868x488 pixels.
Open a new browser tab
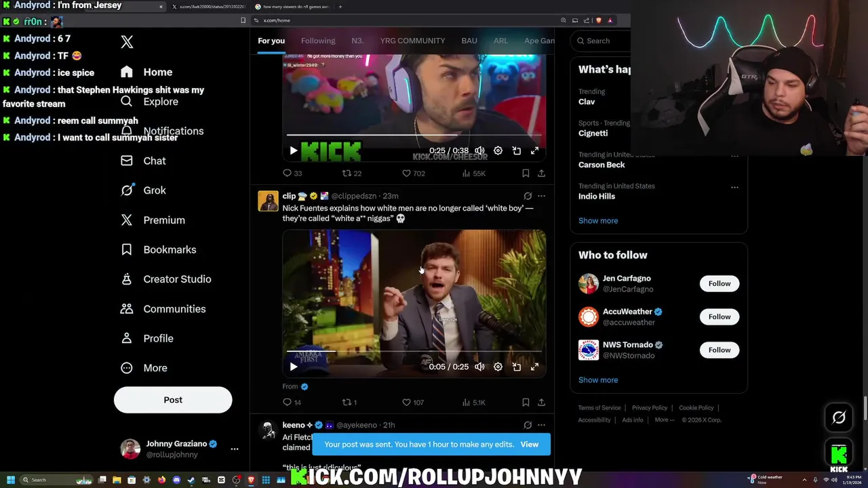point(340,7)
